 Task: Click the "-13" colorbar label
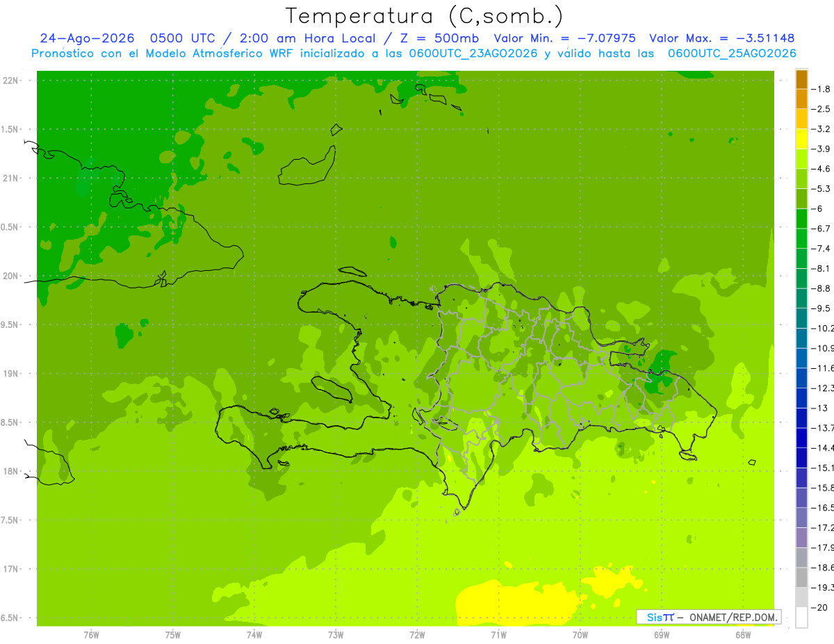(x=821, y=408)
